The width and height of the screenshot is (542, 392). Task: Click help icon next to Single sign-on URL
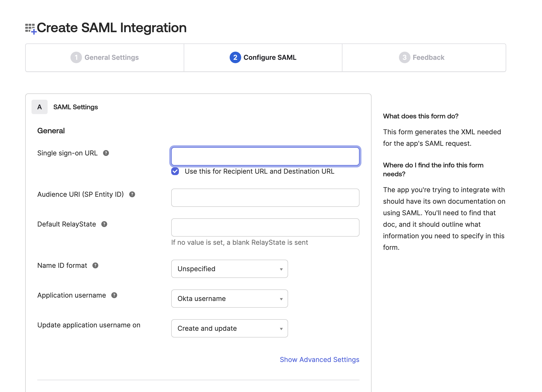pyautogui.click(x=106, y=153)
